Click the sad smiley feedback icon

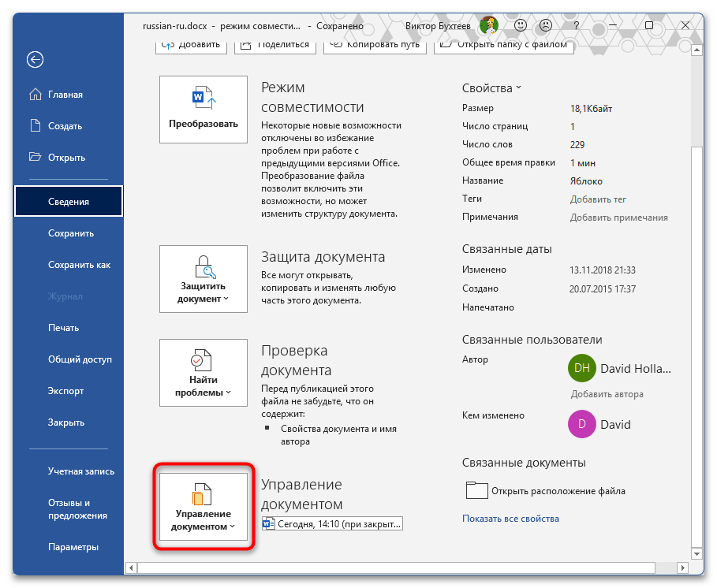pyautogui.click(x=544, y=25)
